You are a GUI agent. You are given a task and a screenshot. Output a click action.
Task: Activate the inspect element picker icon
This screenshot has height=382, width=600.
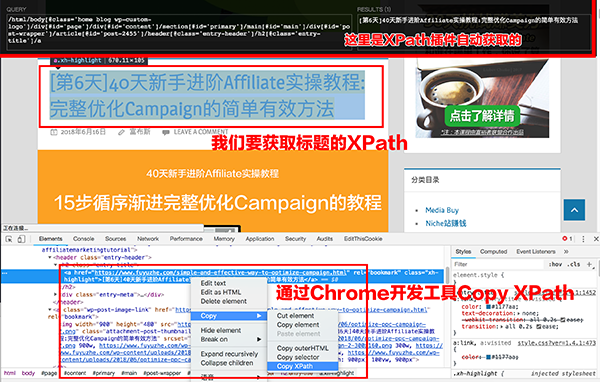[9, 239]
